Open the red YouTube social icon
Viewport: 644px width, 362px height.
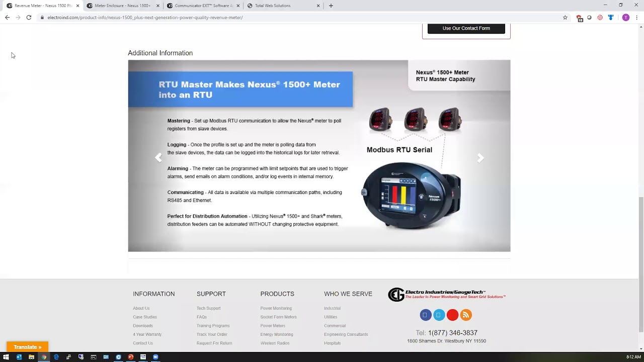(452, 315)
